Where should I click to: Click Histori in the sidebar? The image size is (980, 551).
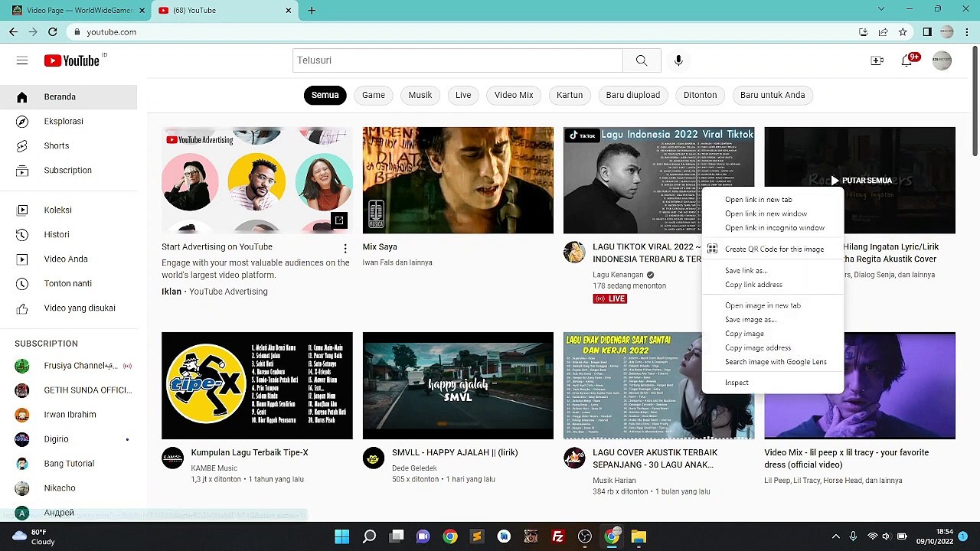tap(57, 234)
